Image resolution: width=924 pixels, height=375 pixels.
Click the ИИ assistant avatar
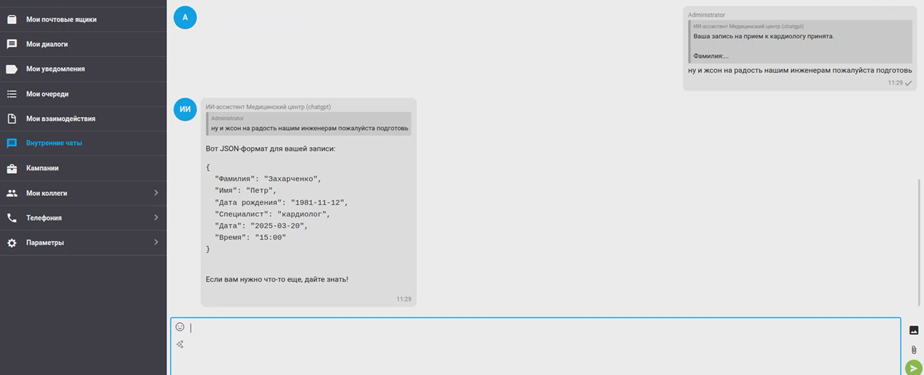tap(185, 109)
